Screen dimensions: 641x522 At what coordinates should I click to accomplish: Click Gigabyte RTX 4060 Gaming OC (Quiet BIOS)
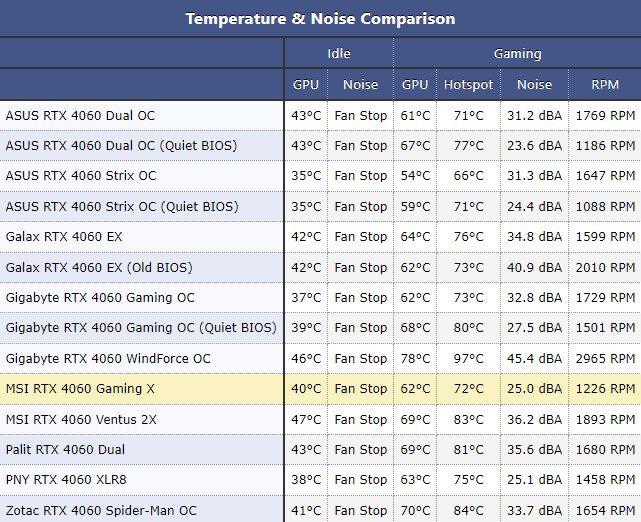pos(141,328)
